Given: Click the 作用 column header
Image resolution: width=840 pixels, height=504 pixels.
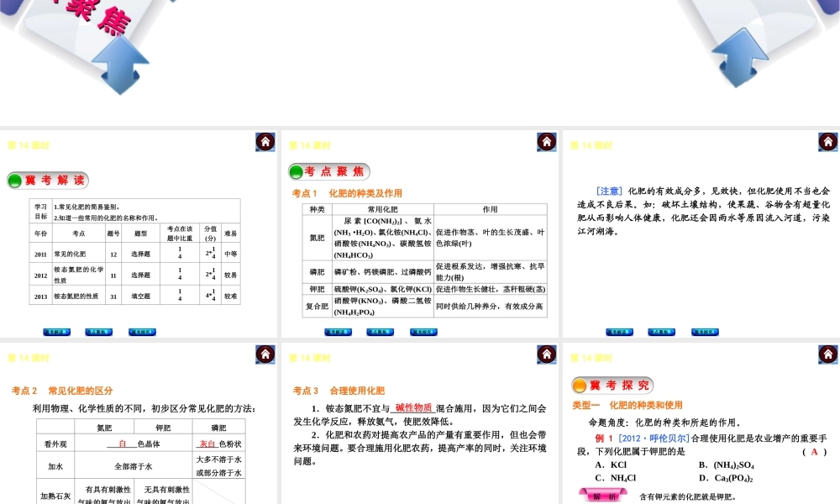Looking at the screenshot, I should pyautogui.click(x=490, y=209).
